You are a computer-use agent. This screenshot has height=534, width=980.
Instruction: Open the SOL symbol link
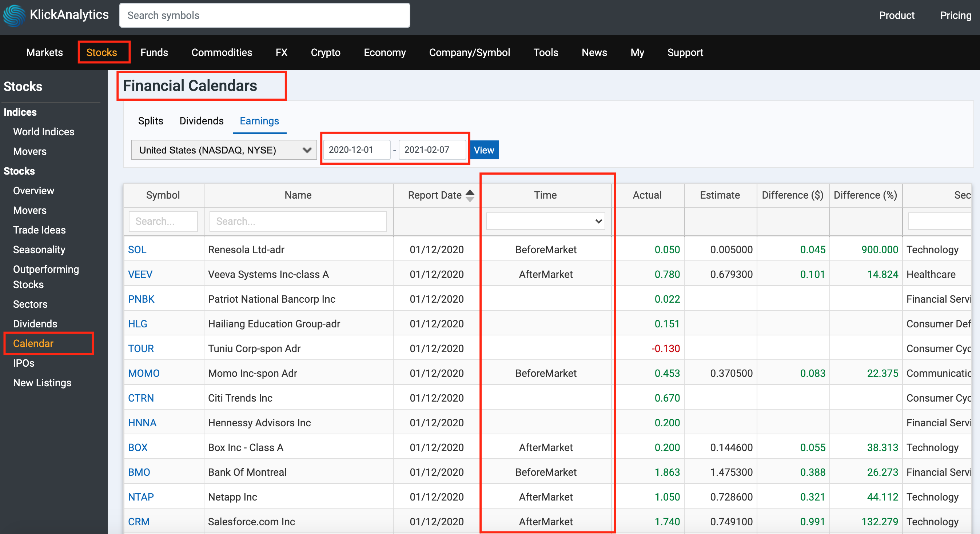tap(137, 250)
